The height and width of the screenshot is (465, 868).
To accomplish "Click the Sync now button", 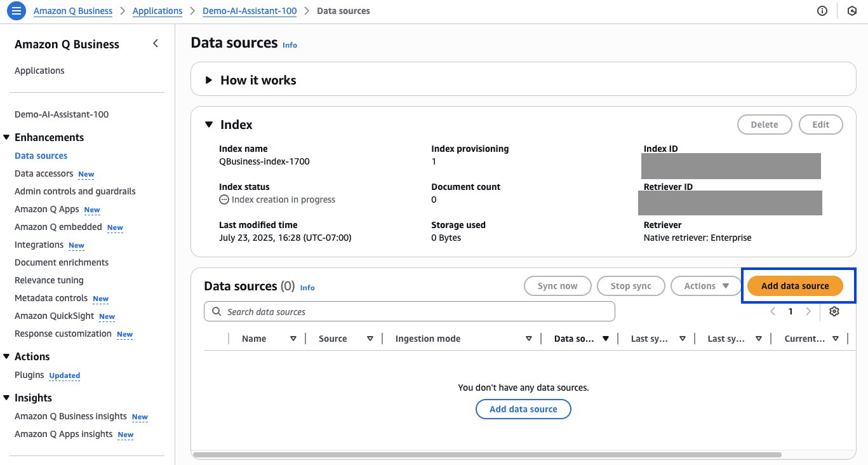I will tap(558, 286).
